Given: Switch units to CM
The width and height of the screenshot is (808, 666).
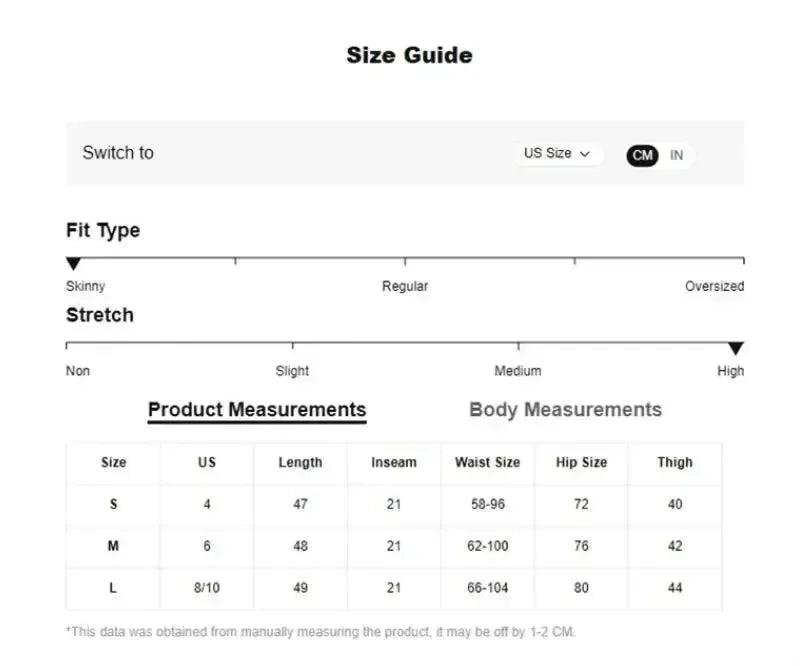Looking at the screenshot, I should click(643, 155).
